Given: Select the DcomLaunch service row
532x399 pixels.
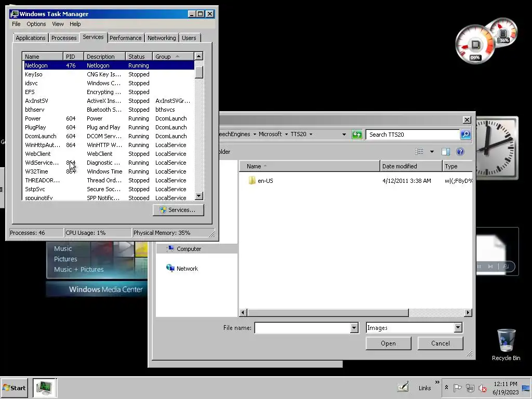Looking at the screenshot, I should click(109, 136).
